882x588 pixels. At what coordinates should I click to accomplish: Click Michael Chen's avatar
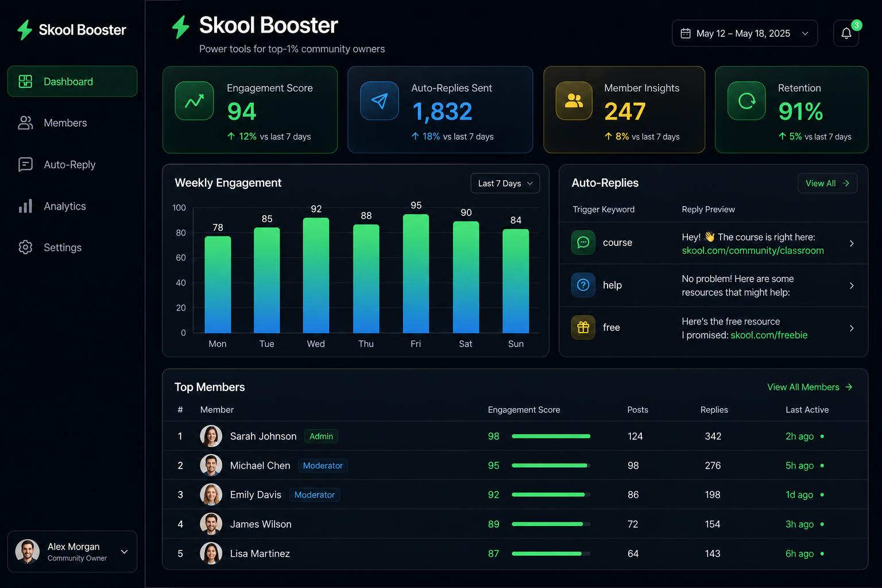211,466
